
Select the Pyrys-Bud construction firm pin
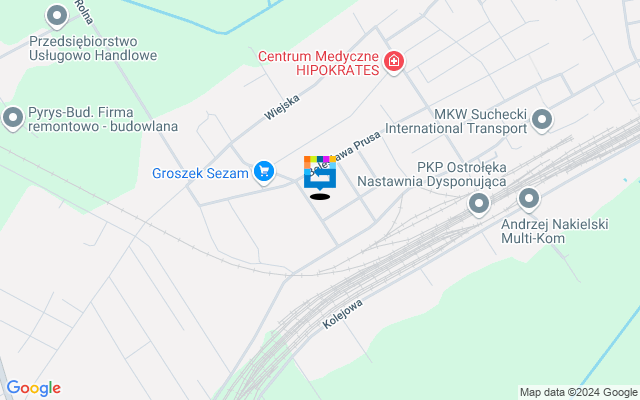click(x=13, y=119)
